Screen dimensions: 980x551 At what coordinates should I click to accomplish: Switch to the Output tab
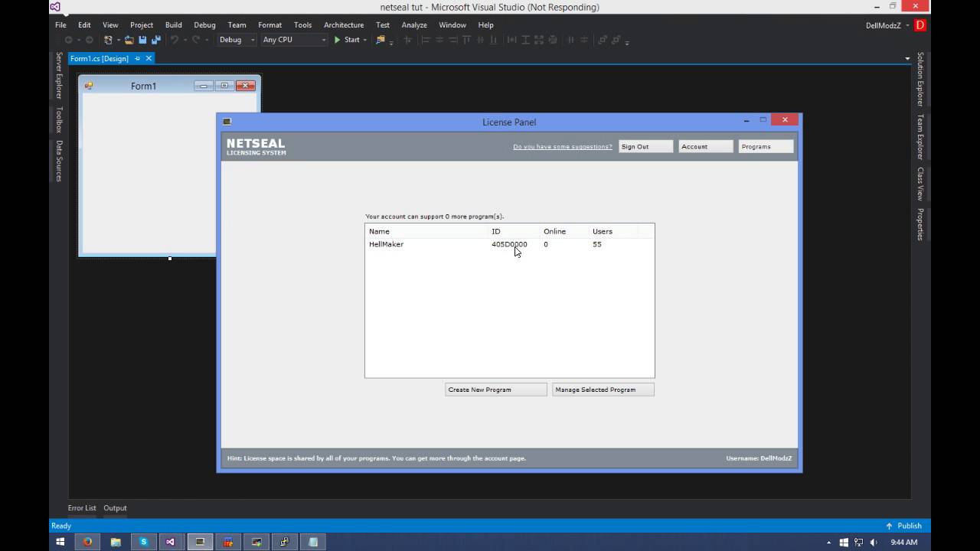116,508
